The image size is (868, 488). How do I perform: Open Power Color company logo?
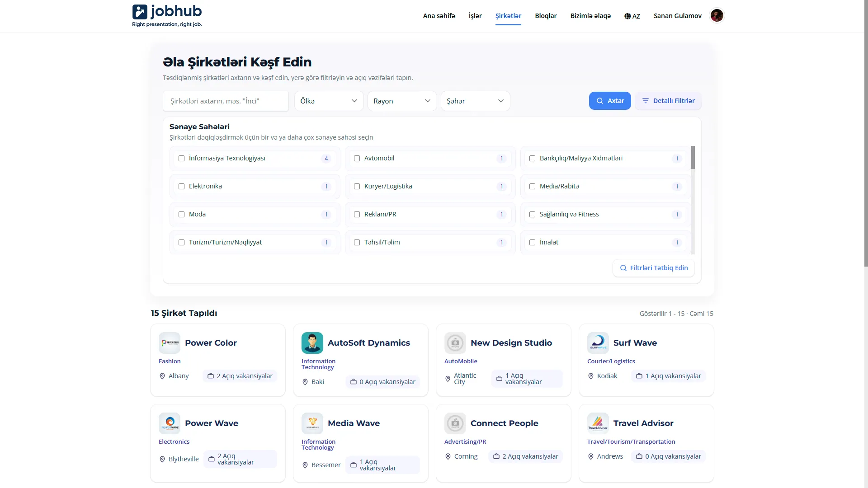(x=170, y=343)
